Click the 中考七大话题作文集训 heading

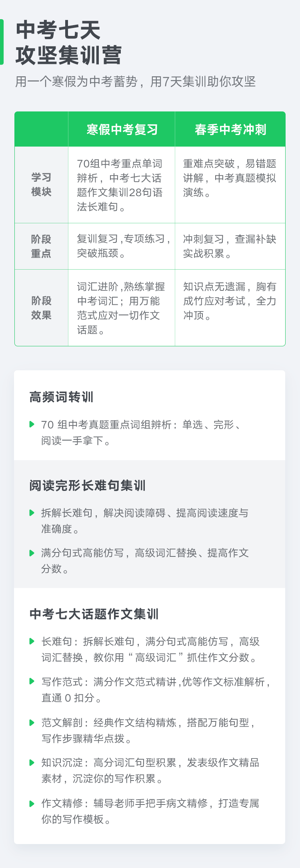click(x=94, y=614)
